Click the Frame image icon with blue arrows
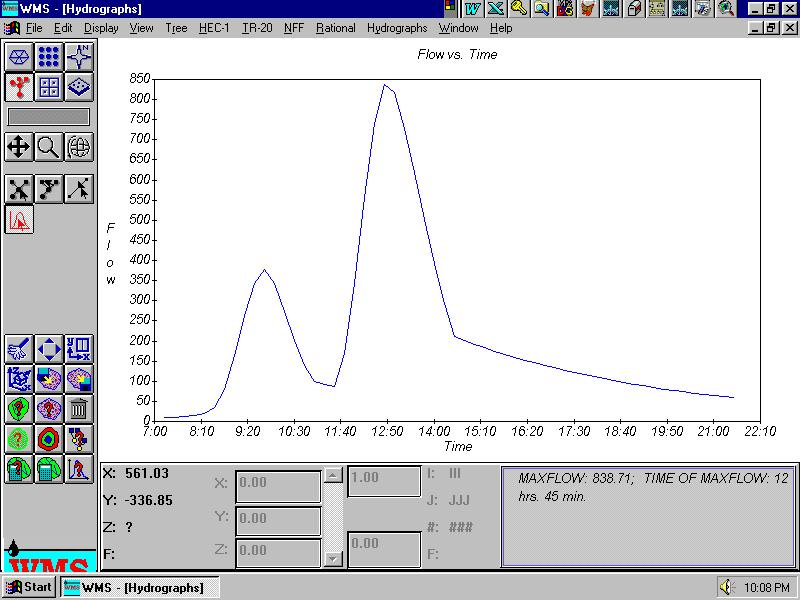The width and height of the screenshot is (800, 600). [x=49, y=348]
